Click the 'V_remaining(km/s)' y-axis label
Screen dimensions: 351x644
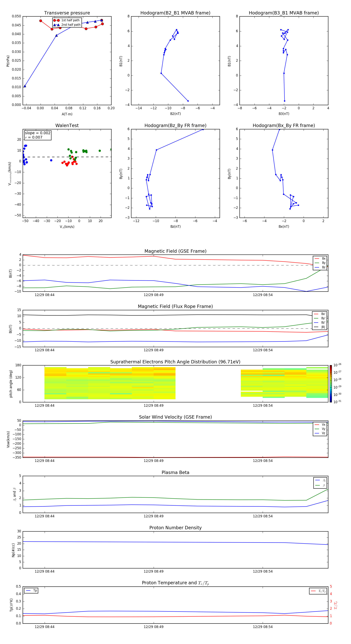coord(10,173)
